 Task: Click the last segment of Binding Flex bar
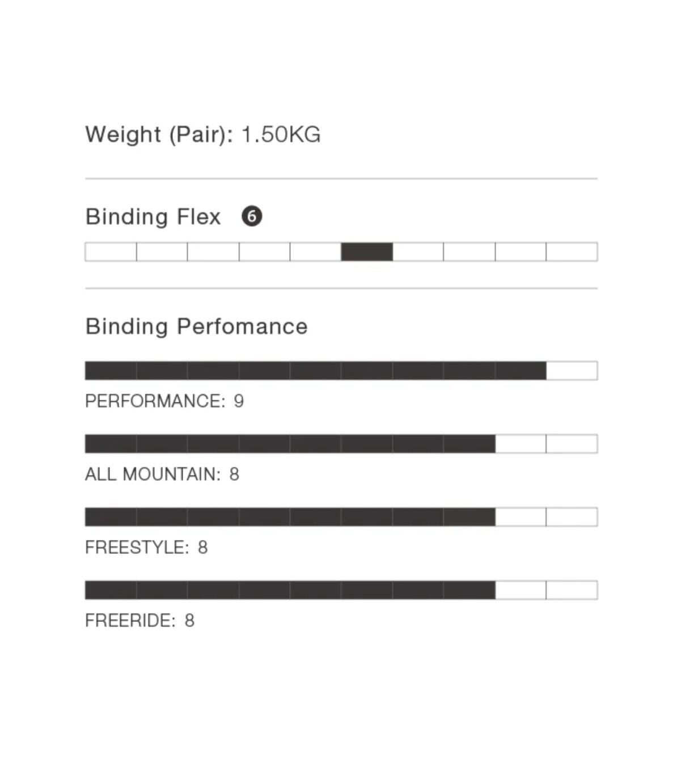click(572, 252)
